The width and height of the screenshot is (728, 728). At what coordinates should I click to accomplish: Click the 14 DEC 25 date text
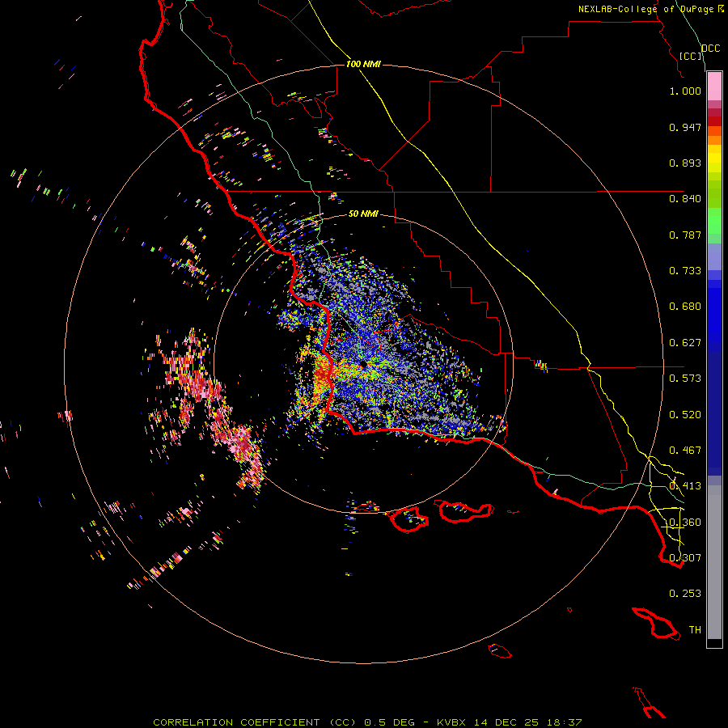tap(506, 722)
